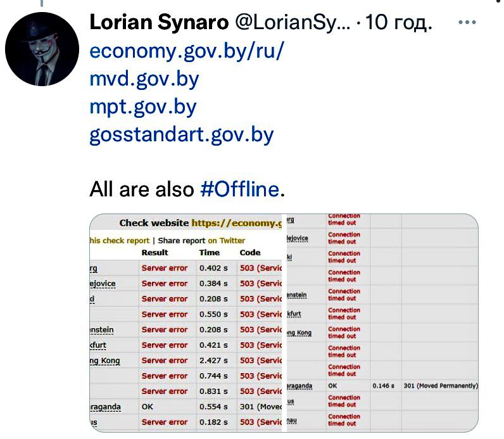
Task: Click "on Twitter" share report link
Action: point(226,241)
